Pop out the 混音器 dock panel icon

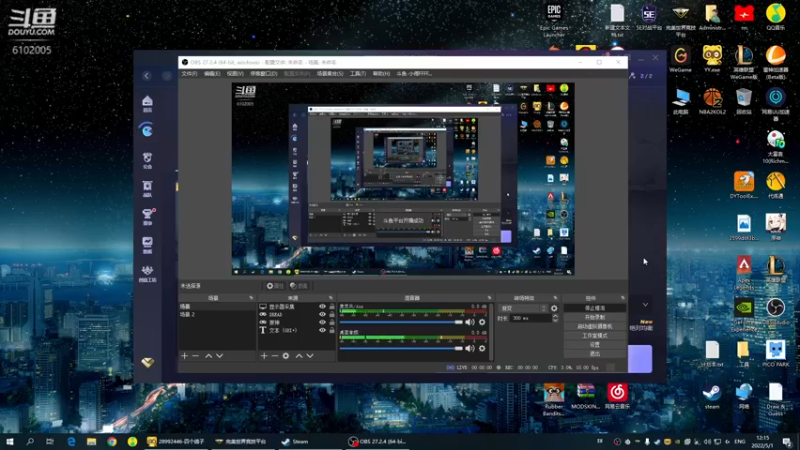(x=489, y=298)
